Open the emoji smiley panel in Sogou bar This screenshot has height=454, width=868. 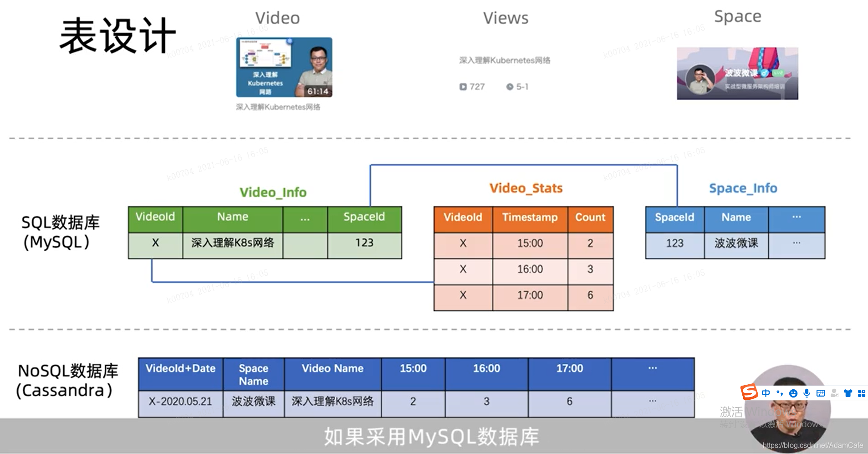[x=793, y=393]
